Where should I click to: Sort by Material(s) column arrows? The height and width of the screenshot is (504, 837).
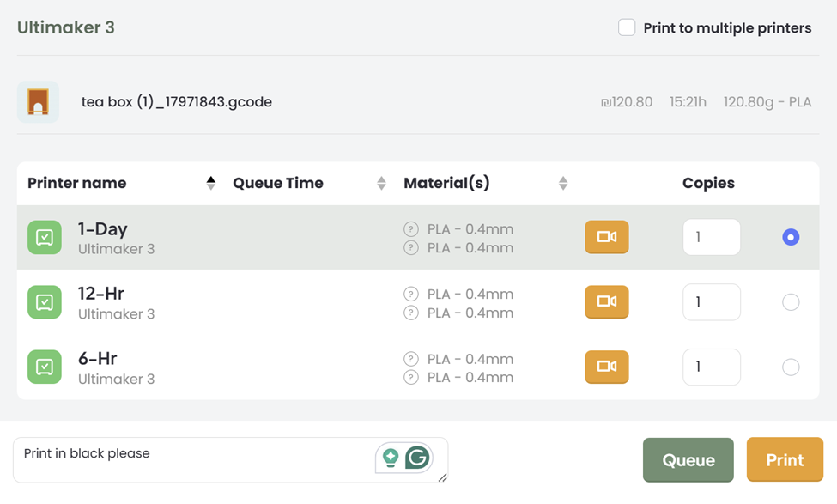[563, 183]
